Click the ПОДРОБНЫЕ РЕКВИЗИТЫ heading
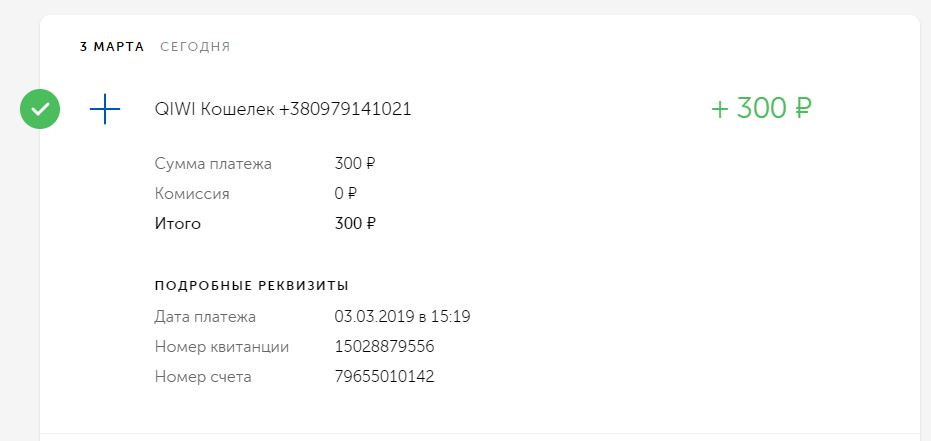The height and width of the screenshot is (441, 931). tap(252, 286)
